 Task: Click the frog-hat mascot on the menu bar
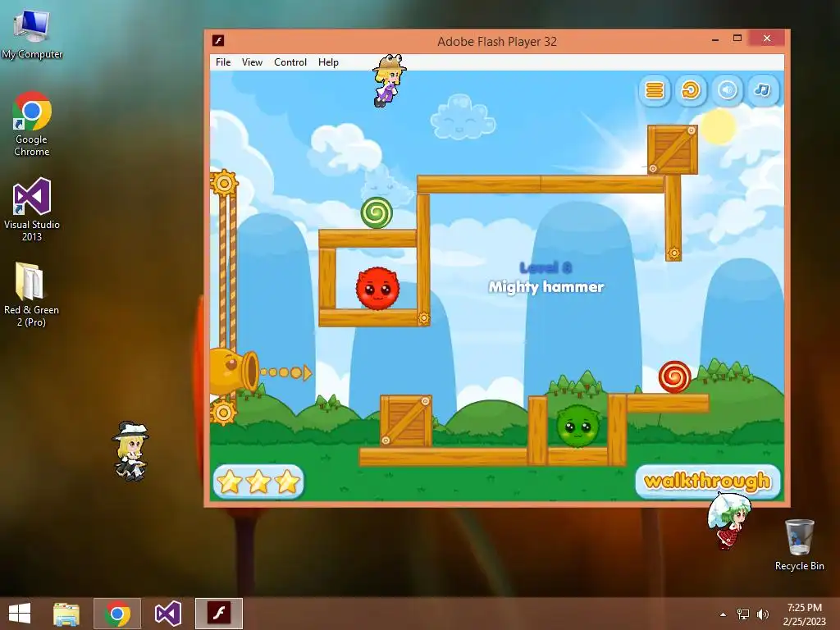click(389, 80)
